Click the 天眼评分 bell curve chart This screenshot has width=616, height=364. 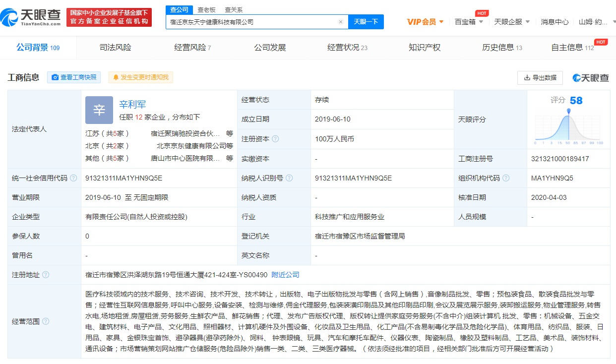(x=568, y=126)
